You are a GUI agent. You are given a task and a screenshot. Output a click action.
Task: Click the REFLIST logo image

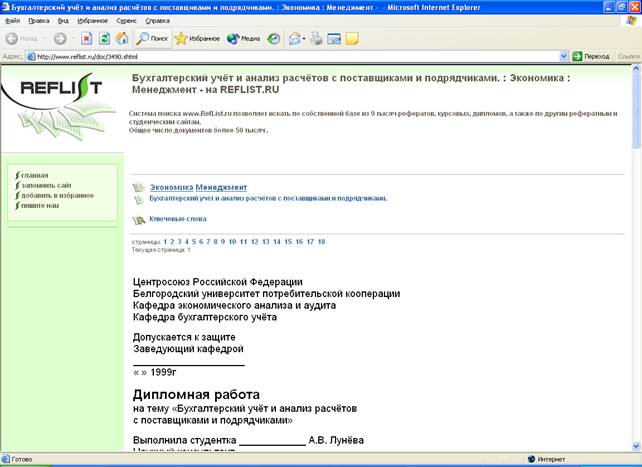(59, 106)
